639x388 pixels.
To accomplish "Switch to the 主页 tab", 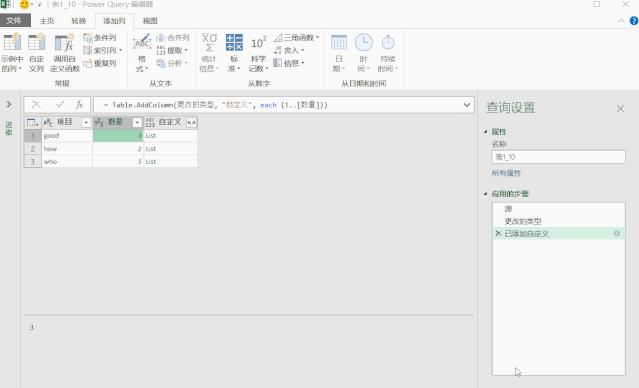I will pos(47,21).
